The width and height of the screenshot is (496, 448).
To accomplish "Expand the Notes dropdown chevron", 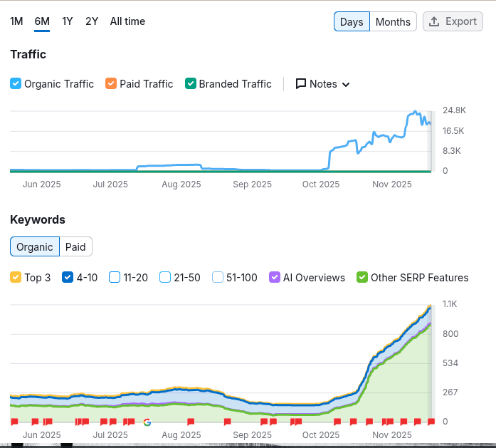I will (x=346, y=85).
